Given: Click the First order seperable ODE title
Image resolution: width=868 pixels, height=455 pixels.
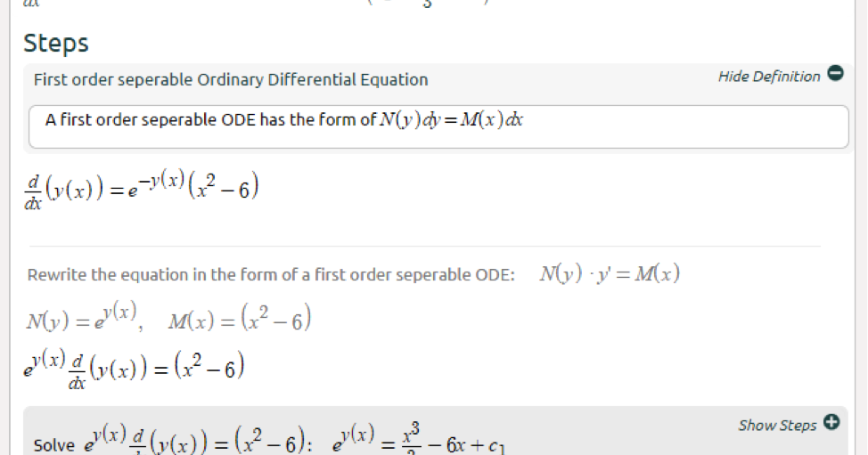Looking at the screenshot, I should (231, 79).
